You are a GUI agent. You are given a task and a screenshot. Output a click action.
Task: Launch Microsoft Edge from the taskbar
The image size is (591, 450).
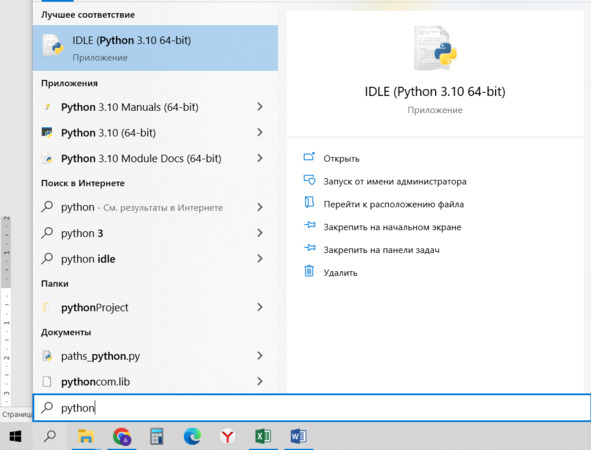192,436
